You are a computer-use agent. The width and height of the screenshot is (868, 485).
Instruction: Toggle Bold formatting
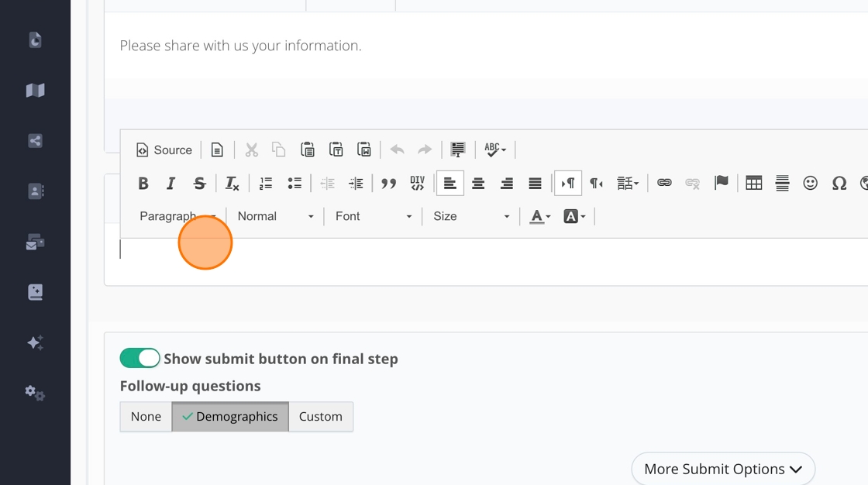tap(143, 184)
